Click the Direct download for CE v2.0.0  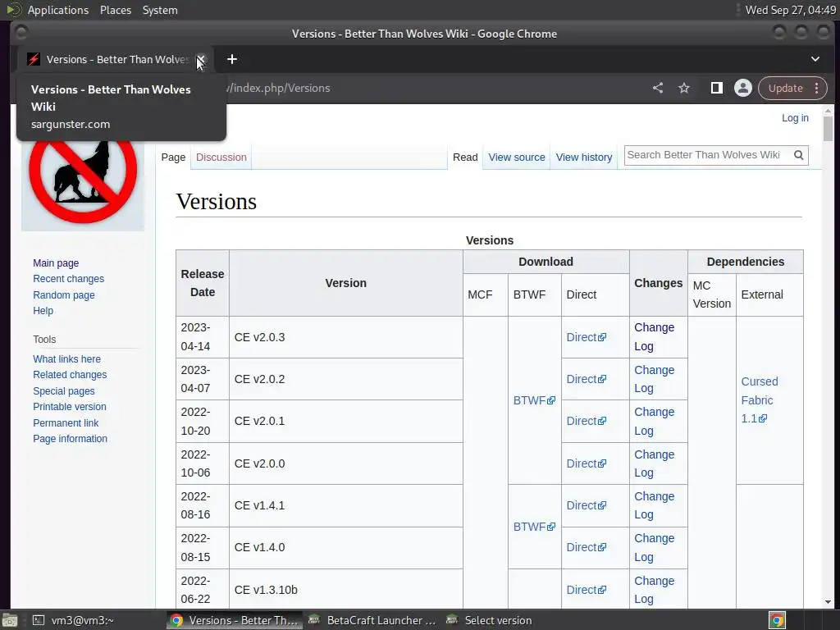(x=586, y=463)
